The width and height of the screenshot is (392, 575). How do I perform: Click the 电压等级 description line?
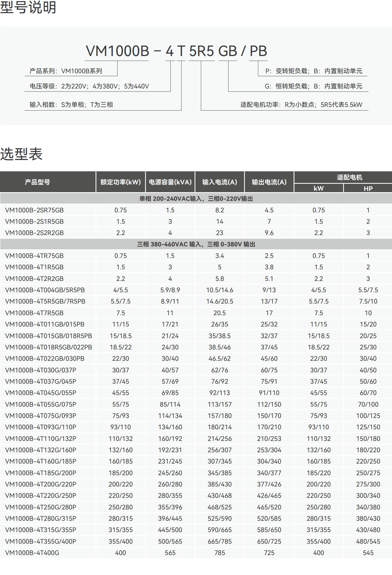click(x=89, y=86)
